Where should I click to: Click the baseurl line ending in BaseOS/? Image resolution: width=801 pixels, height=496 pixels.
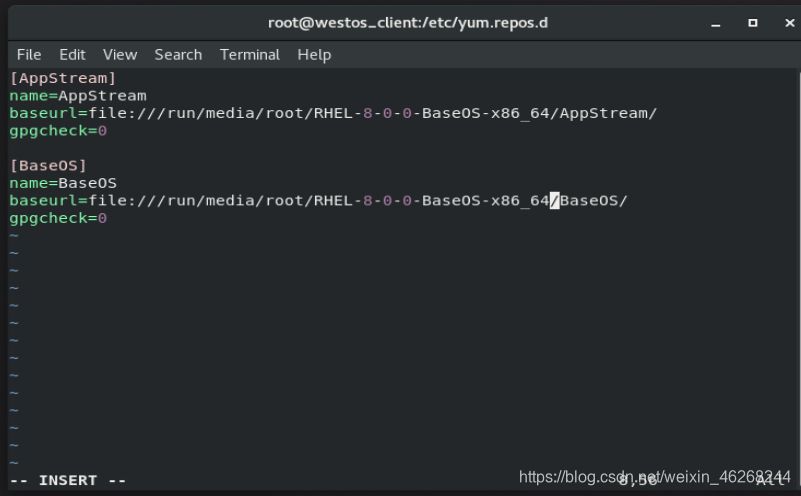(x=318, y=201)
